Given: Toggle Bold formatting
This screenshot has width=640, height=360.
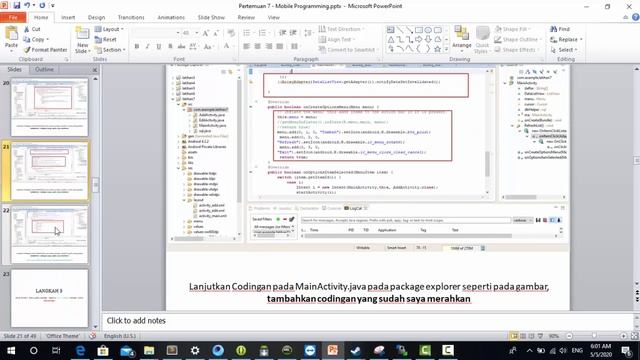Looking at the screenshot, I should (x=137, y=47).
